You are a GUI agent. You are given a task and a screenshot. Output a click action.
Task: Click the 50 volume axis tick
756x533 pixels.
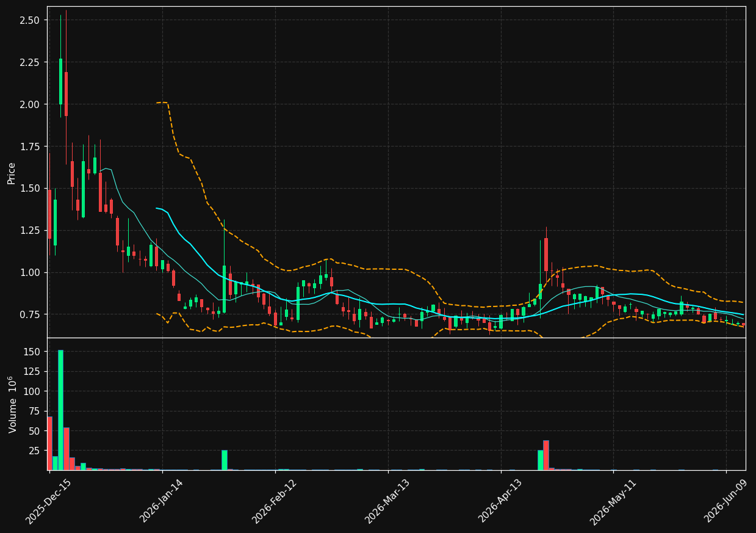click(35, 431)
